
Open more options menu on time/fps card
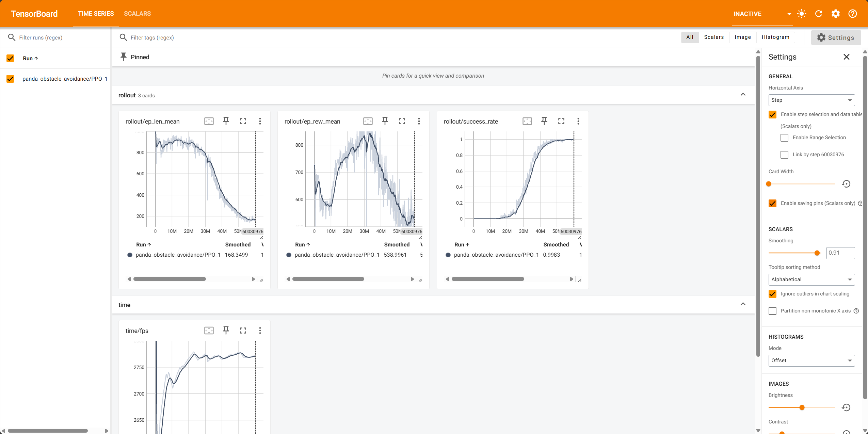point(260,331)
